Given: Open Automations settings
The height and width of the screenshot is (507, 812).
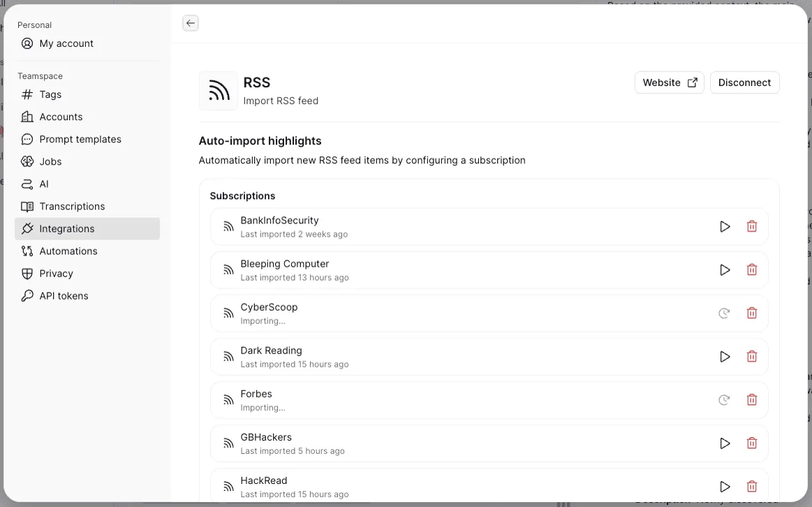Looking at the screenshot, I should coord(87,251).
